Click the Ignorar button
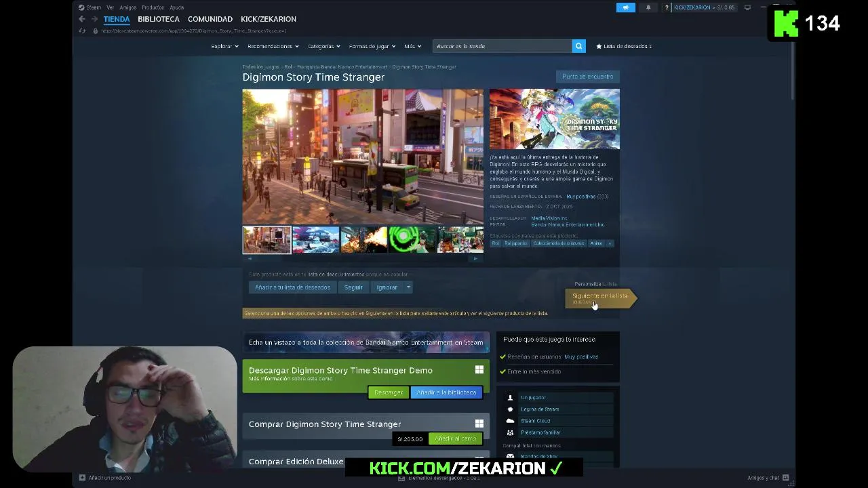Viewport: 868px width, 488px height. click(387, 287)
